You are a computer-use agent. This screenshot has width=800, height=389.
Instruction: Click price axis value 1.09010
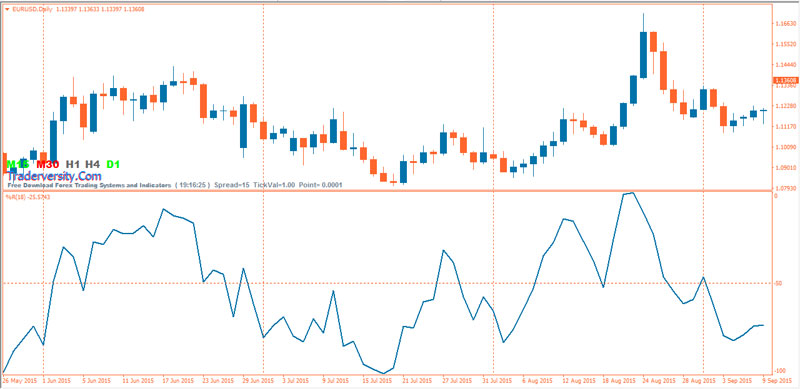tap(786, 167)
